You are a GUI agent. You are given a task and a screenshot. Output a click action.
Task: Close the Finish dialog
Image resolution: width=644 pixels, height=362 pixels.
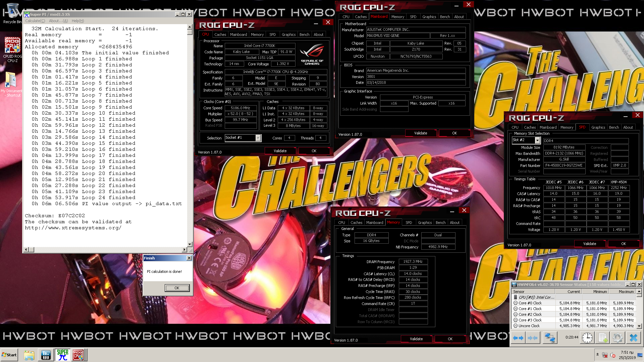[189, 258]
